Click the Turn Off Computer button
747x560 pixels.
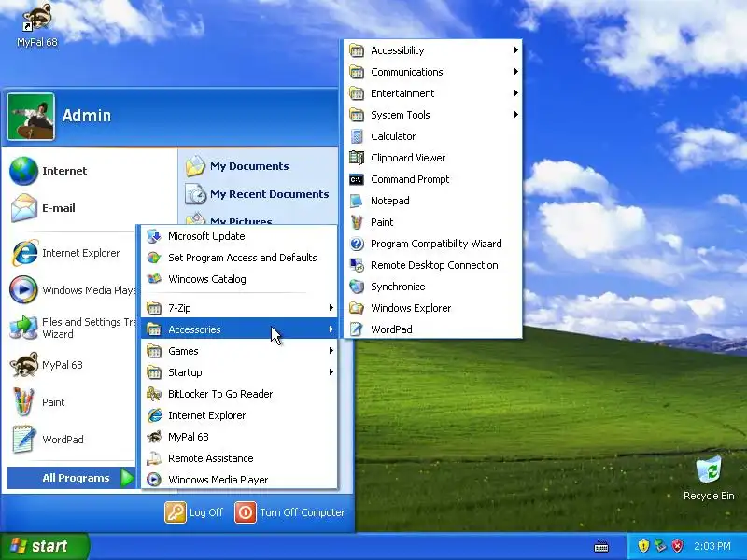tap(290, 512)
